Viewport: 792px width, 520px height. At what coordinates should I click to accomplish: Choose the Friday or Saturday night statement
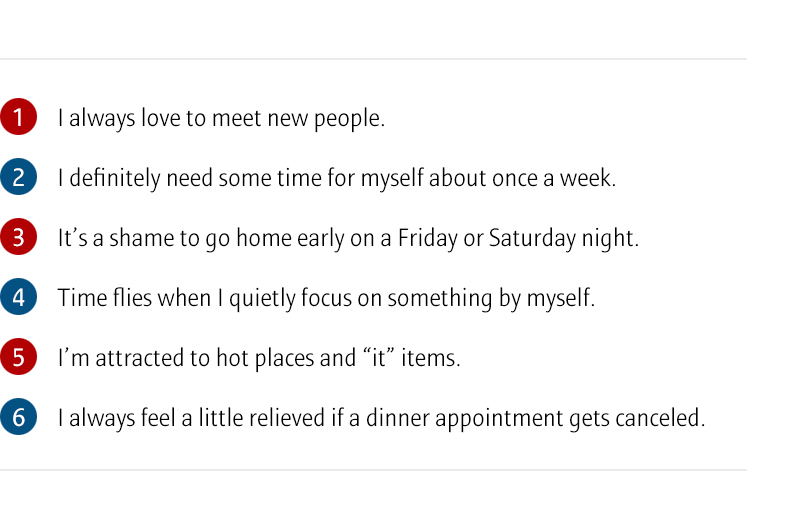(x=348, y=238)
